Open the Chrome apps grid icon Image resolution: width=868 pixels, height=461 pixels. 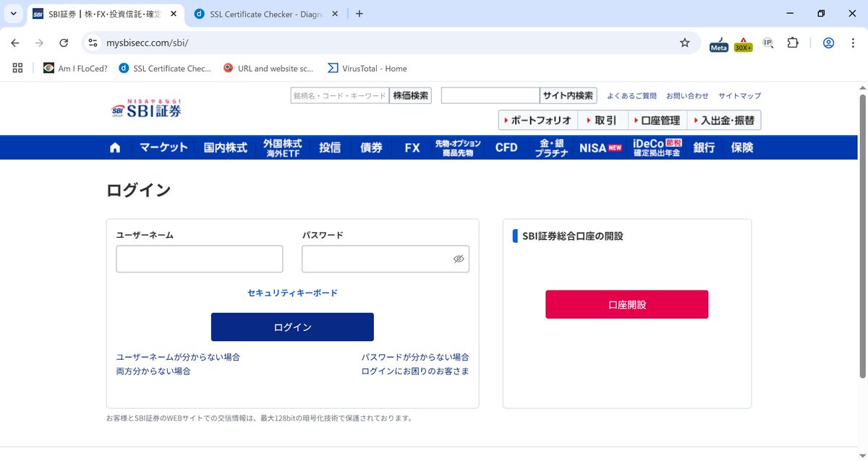point(18,68)
